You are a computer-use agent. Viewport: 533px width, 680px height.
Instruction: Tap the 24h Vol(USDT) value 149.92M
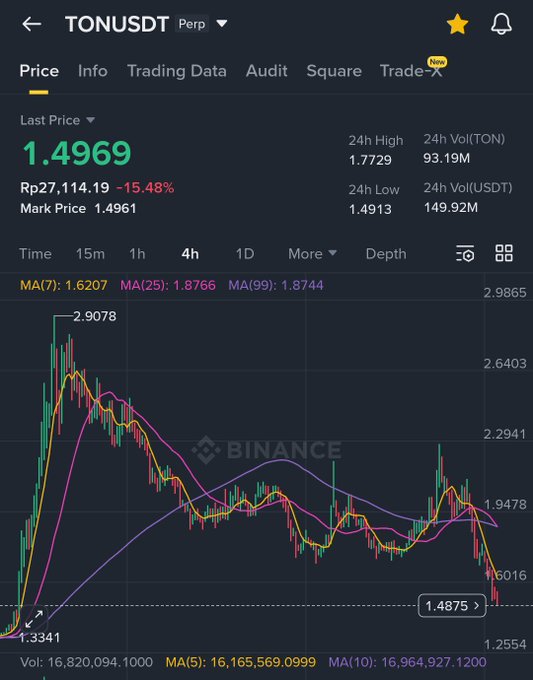pyautogui.click(x=451, y=207)
